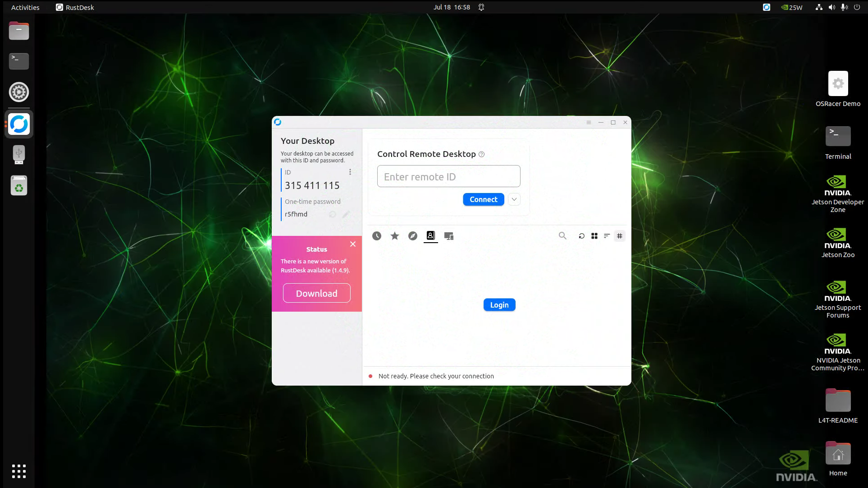Image resolution: width=868 pixels, height=488 pixels.
Task: Open the Recent sessions tab clock icon
Action: (x=377, y=236)
